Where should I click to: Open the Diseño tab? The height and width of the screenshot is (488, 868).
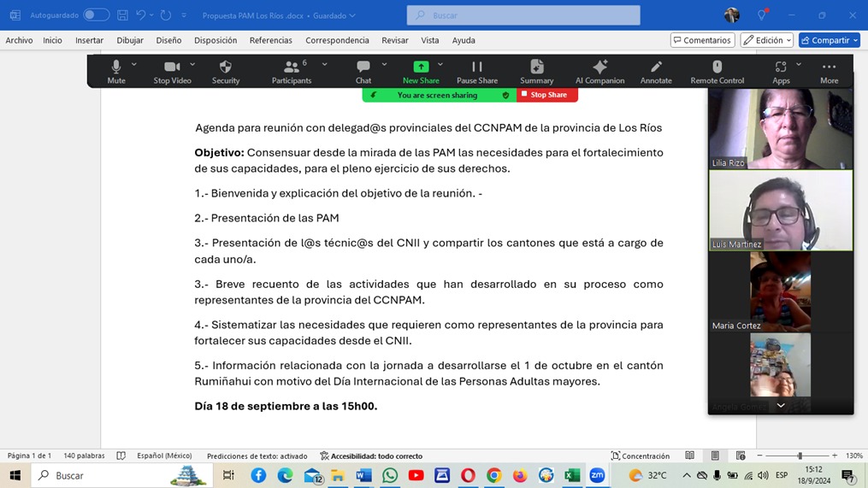pyautogui.click(x=168, y=40)
